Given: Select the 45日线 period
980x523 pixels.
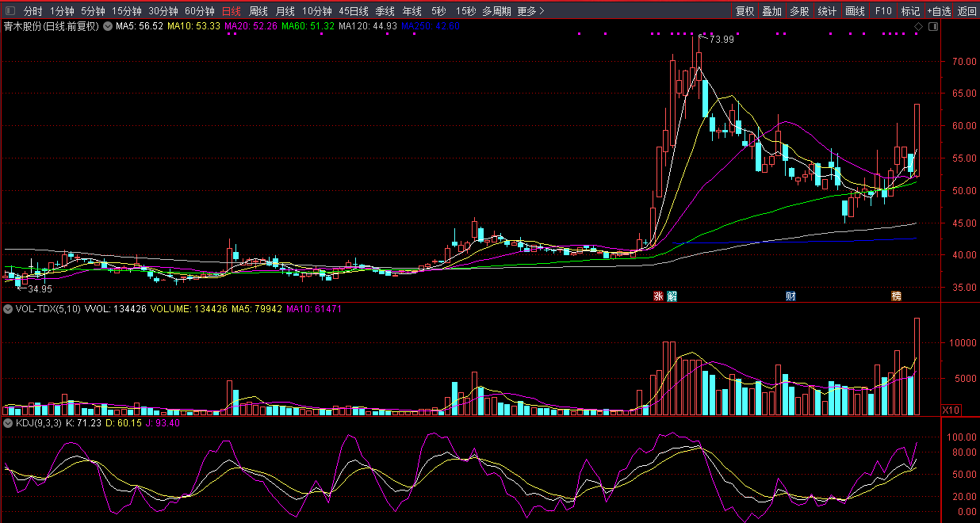Looking at the screenshot, I should [354, 11].
